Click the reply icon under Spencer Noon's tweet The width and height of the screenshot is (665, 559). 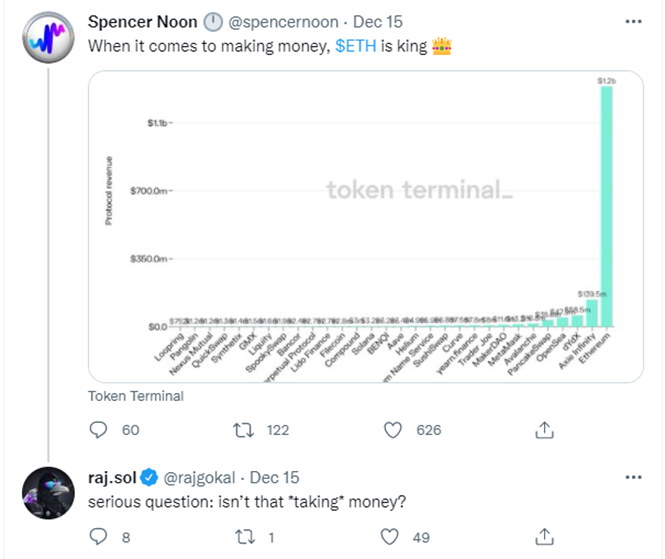(x=99, y=429)
